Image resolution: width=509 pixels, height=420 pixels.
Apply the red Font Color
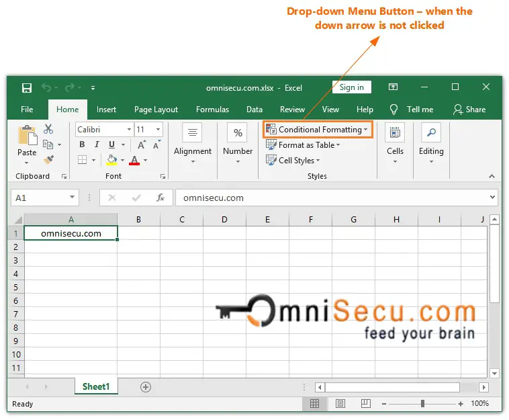[x=134, y=160]
